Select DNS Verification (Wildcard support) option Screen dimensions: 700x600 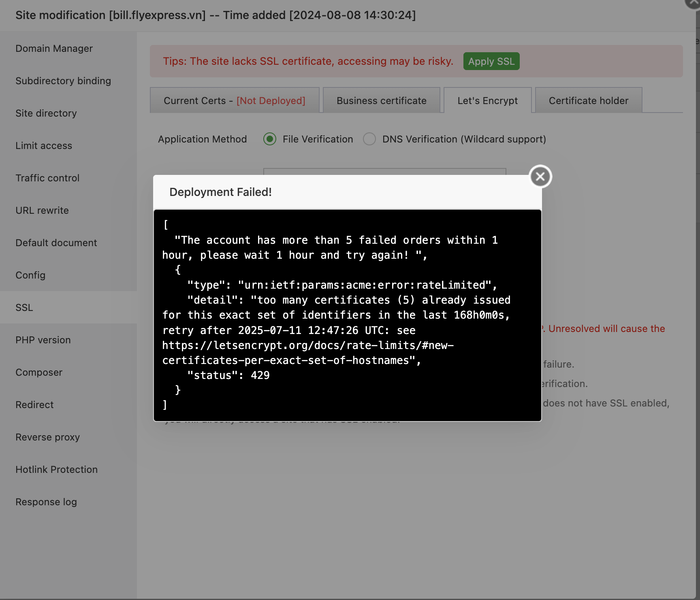click(x=369, y=139)
